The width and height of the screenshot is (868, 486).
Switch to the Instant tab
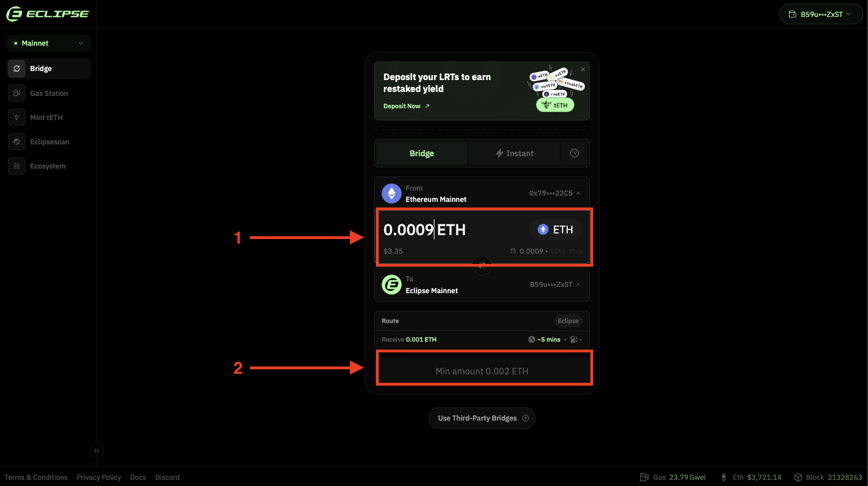tap(514, 153)
